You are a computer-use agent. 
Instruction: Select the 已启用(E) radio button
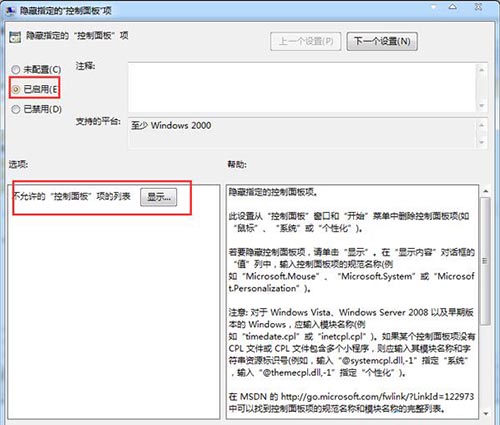point(16,89)
